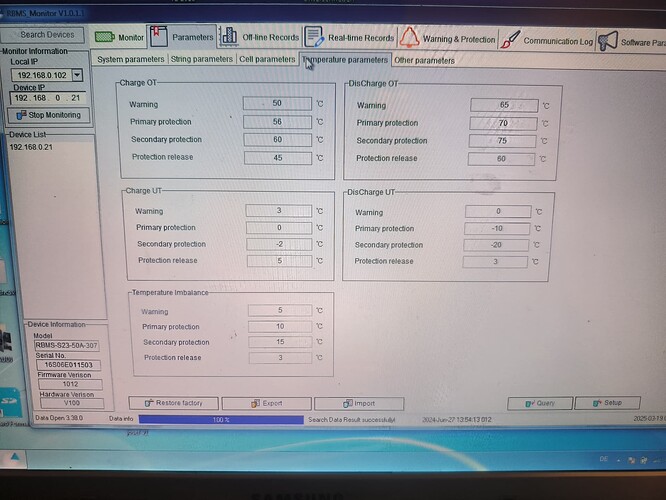Open the Warning & Protection main tab
Image resolution: width=666 pixels, height=500 pixels.
tap(447, 39)
